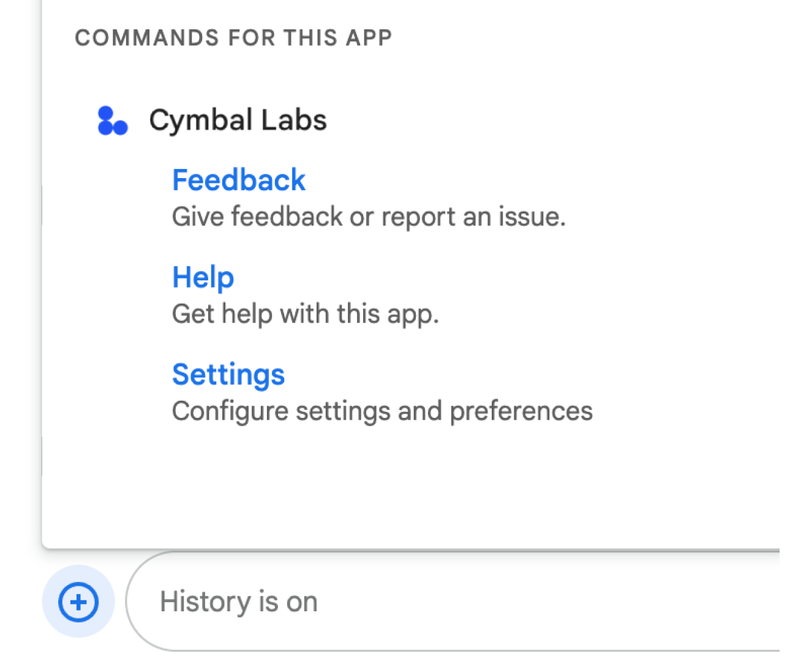Click the Cymbal Labs app name
Image resolution: width=812 pixels, height=667 pixels.
(238, 120)
